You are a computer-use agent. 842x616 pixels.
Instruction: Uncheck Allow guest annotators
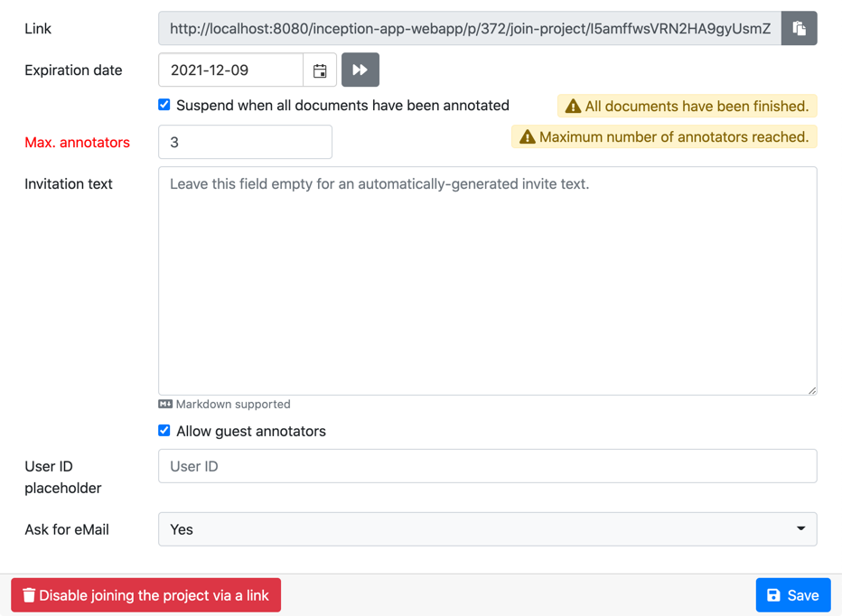coord(164,431)
